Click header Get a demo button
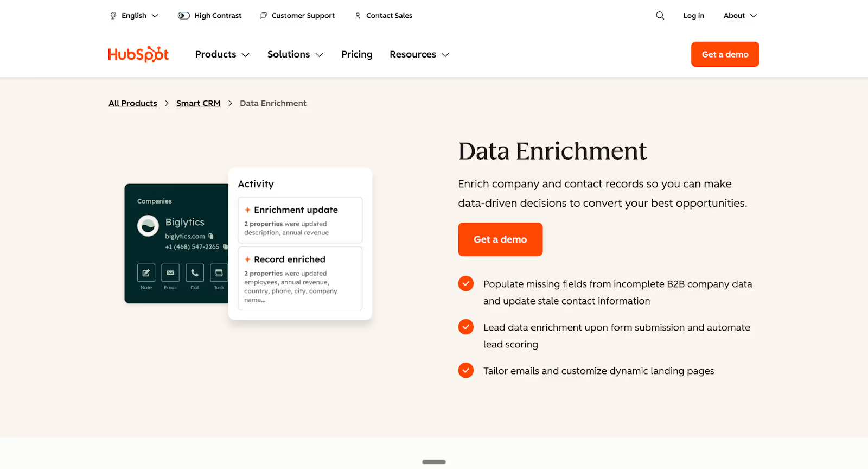Viewport: 868px width, 469px height. pos(725,54)
